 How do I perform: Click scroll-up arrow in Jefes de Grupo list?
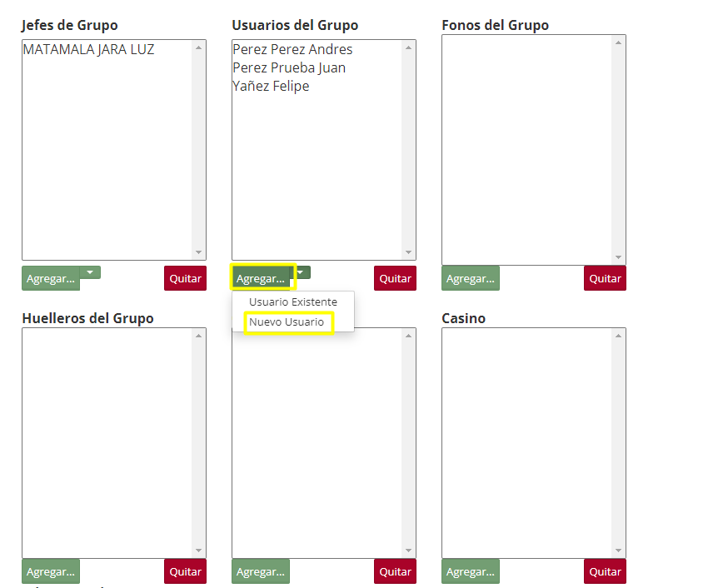click(x=198, y=47)
